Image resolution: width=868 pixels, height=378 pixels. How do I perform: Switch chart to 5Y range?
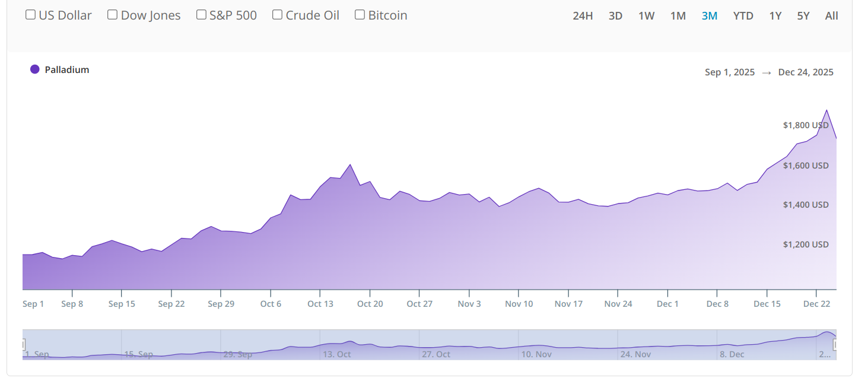pos(803,16)
